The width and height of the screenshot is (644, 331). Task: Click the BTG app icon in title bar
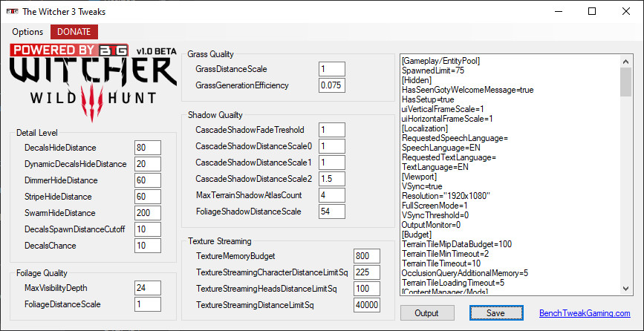tap(12, 11)
